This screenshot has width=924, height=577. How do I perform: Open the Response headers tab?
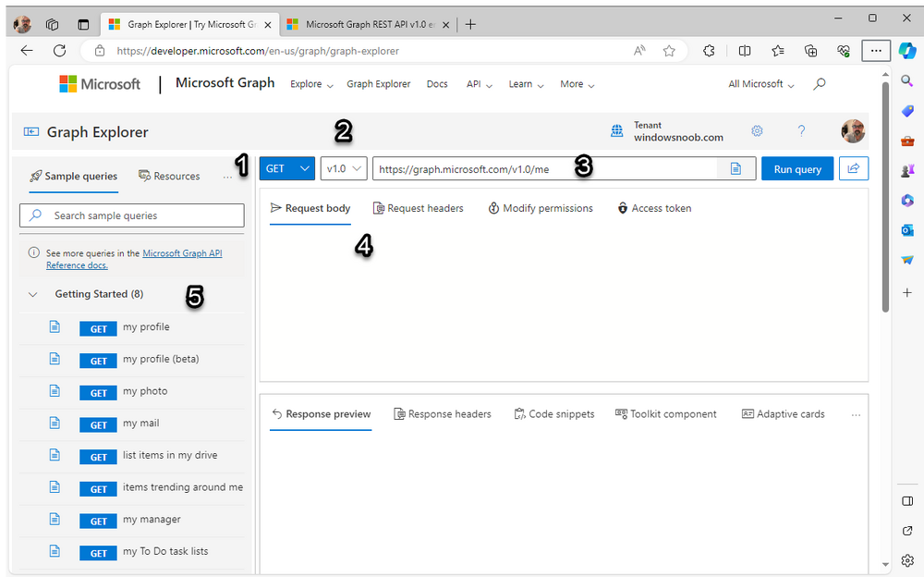click(x=442, y=414)
